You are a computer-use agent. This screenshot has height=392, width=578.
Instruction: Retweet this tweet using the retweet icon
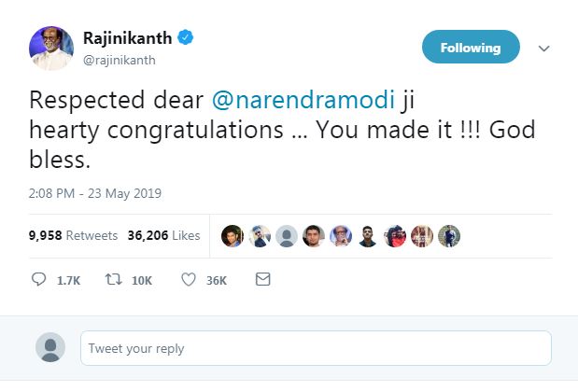(x=111, y=279)
